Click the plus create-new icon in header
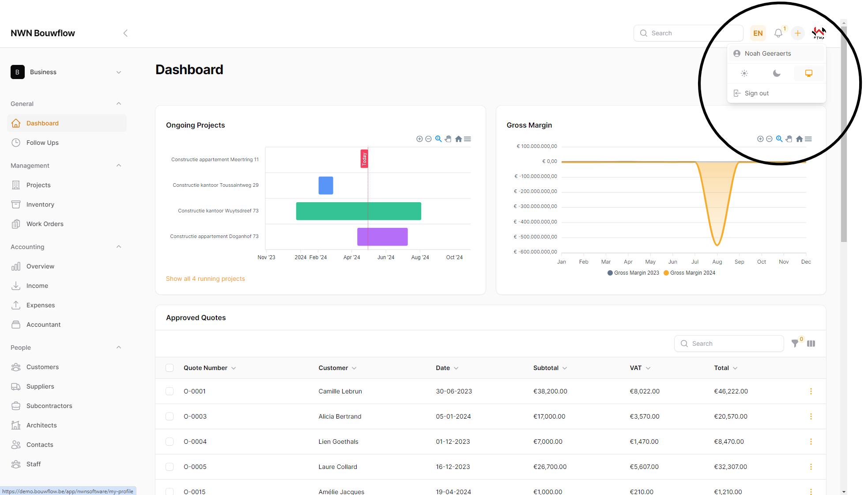The height and width of the screenshot is (495, 868). coord(798,33)
